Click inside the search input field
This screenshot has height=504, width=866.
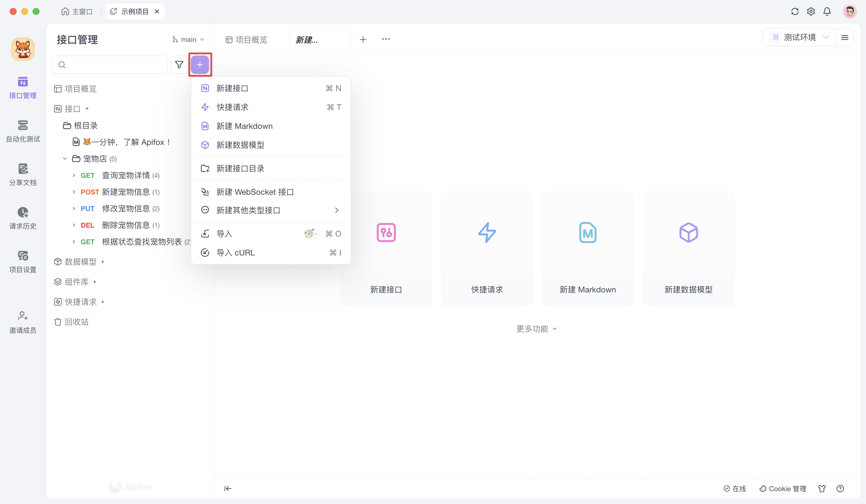point(109,65)
